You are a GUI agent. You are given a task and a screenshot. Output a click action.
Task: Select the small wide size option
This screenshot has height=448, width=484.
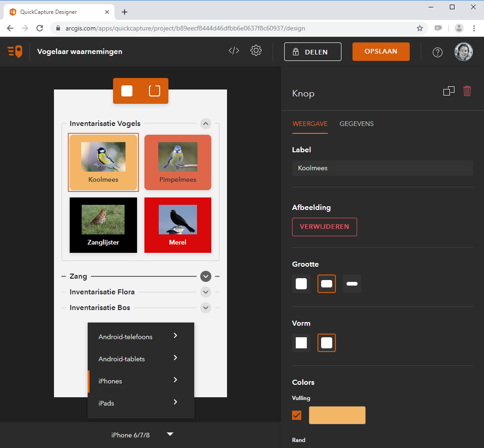pos(352,284)
